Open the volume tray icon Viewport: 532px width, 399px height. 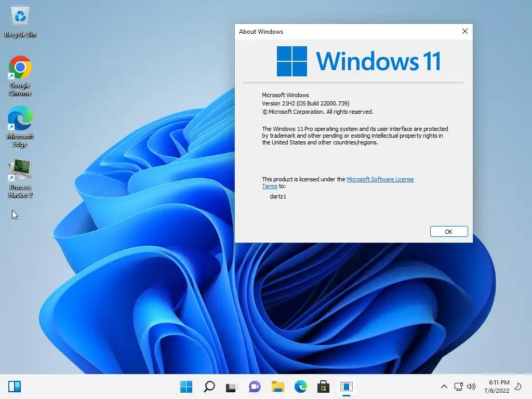point(471,387)
